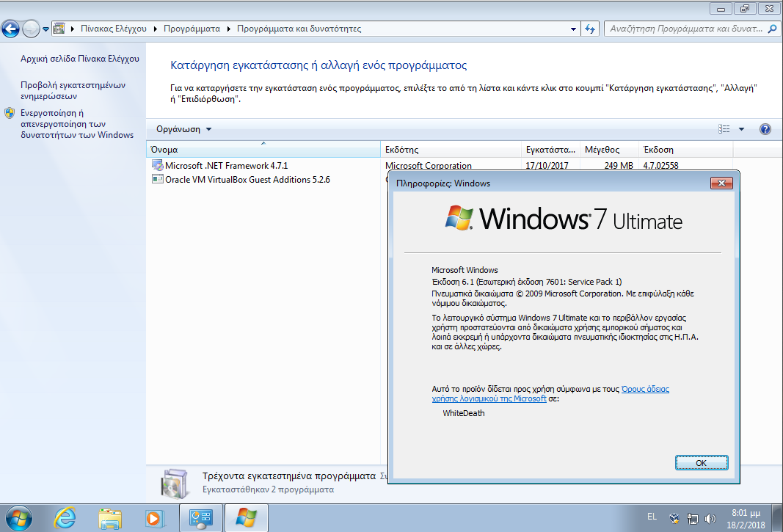Sort list by Εκδότης column header
The height and width of the screenshot is (532, 783).
451,150
